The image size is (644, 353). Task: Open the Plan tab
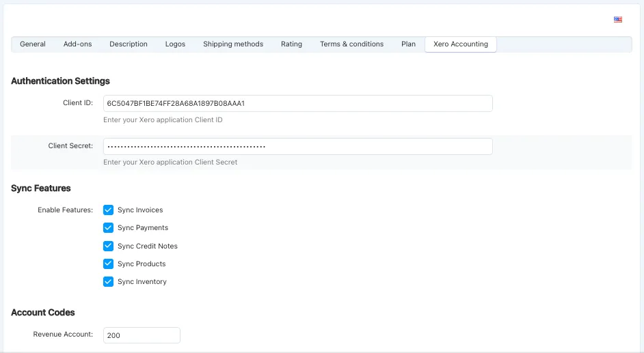408,44
